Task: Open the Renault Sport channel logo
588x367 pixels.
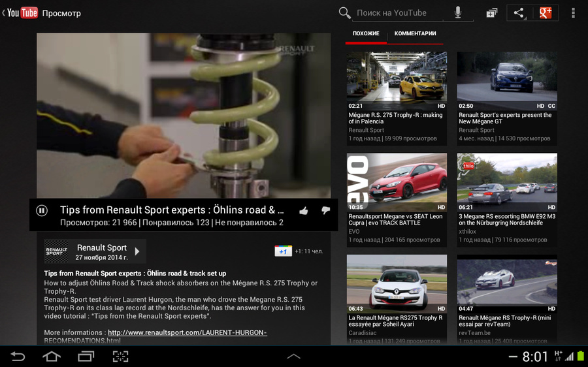Action: [x=56, y=251]
